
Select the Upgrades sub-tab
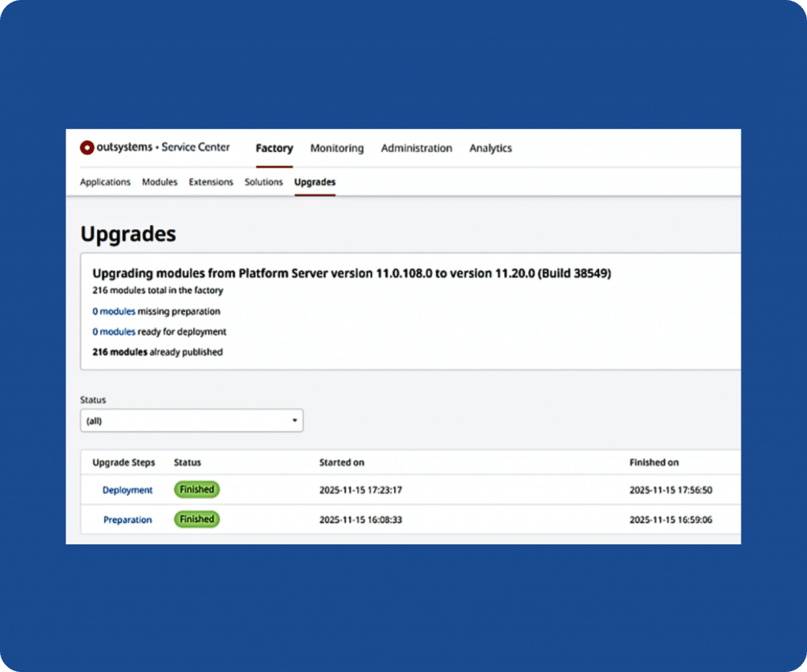pos(315,182)
